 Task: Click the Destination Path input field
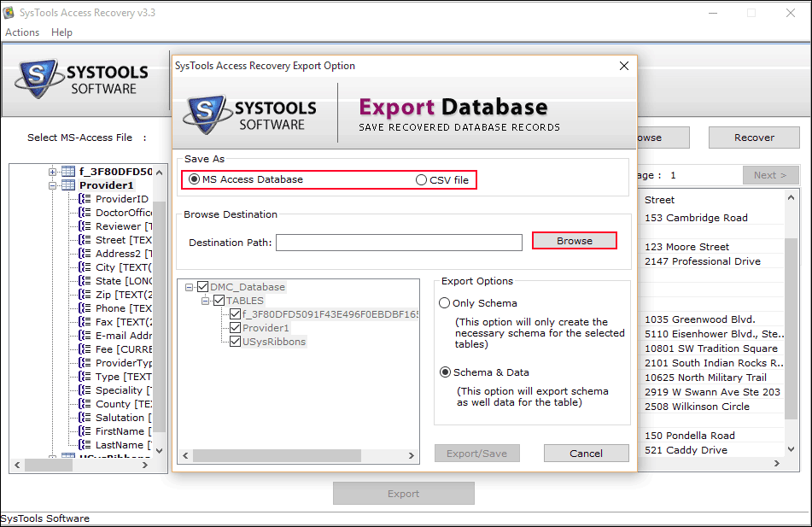tap(399, 243)
